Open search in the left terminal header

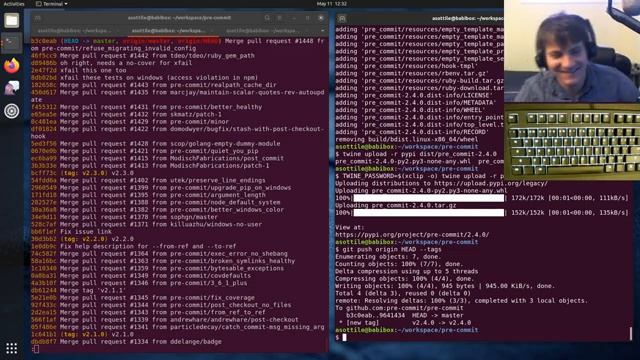tap(267, 18)
